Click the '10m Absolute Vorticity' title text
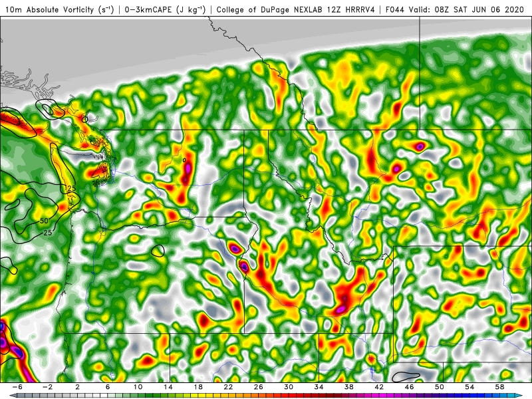This screenshot has width=532, height=399. (49, 9)
